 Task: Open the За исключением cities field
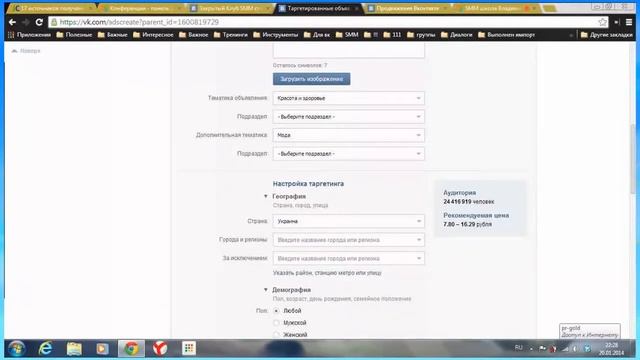(349, 258)
